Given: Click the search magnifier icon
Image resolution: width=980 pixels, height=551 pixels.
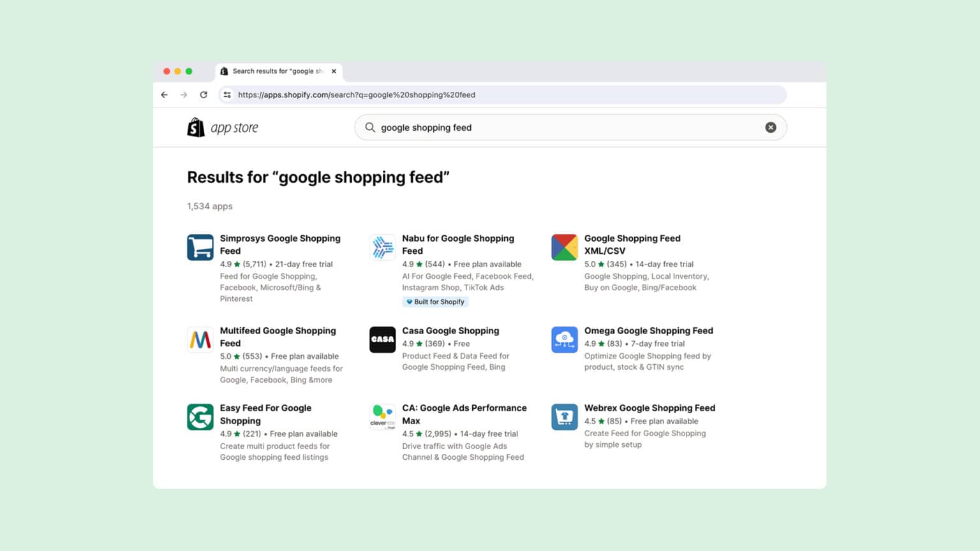Looking at the screenshot, I should [x=370, y=128].
